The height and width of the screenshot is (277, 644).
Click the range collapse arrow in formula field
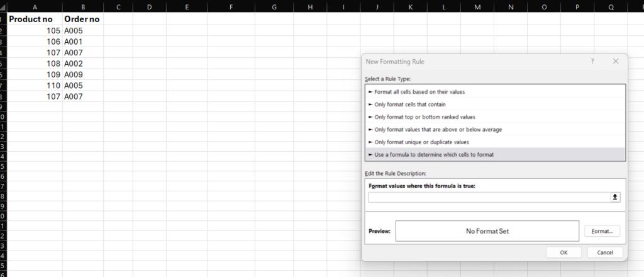point(615,197)
